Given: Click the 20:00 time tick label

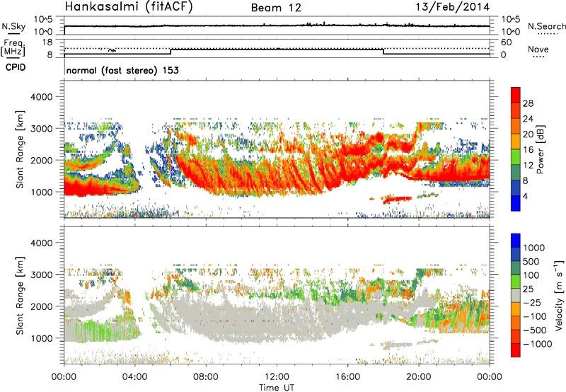Looking at the screenshot, I should click(x=419, y=377).
